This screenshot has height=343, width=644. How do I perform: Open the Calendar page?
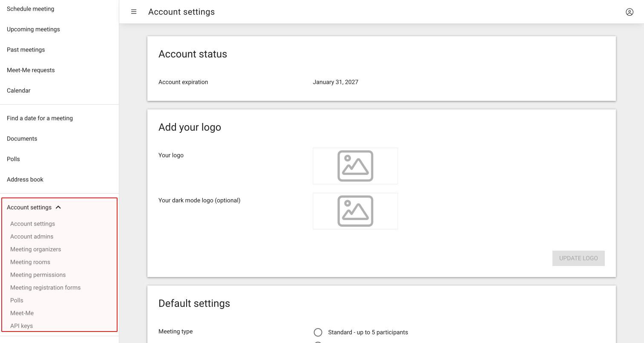click(x=18, y=91)
